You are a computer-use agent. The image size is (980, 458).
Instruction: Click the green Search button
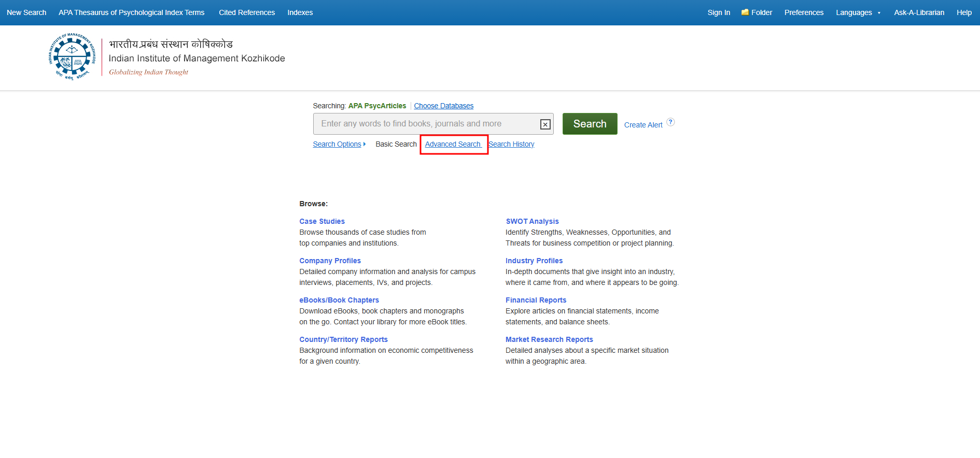pyautogui.click(x=590, y=124)
